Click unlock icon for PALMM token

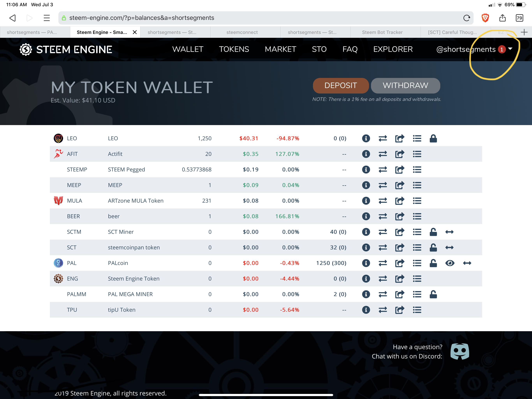[x=433, y=294]
